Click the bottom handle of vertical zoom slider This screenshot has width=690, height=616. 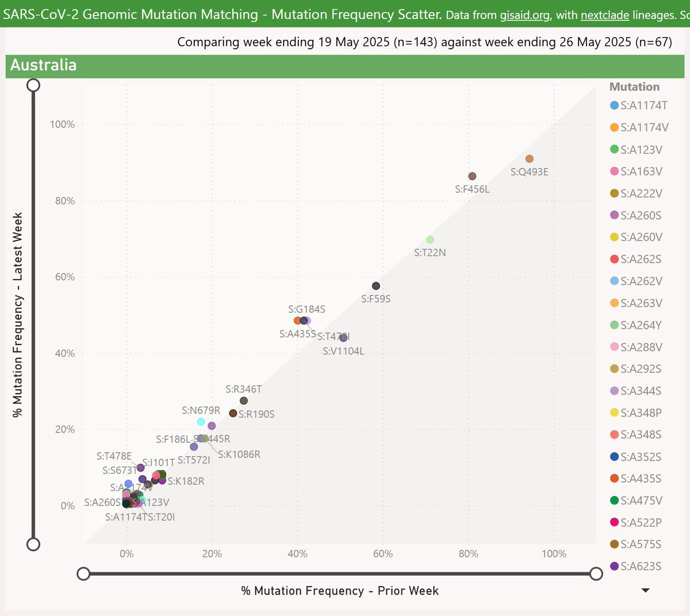point(33,544)
